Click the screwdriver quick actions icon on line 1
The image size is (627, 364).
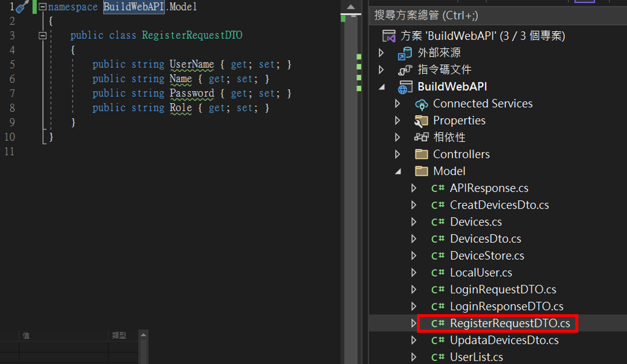pyautogui.click(x=23, y=7)
